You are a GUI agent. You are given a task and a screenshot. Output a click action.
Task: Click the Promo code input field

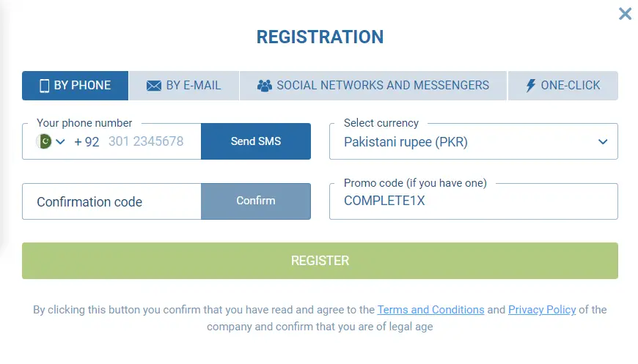(x=473, y=201)
